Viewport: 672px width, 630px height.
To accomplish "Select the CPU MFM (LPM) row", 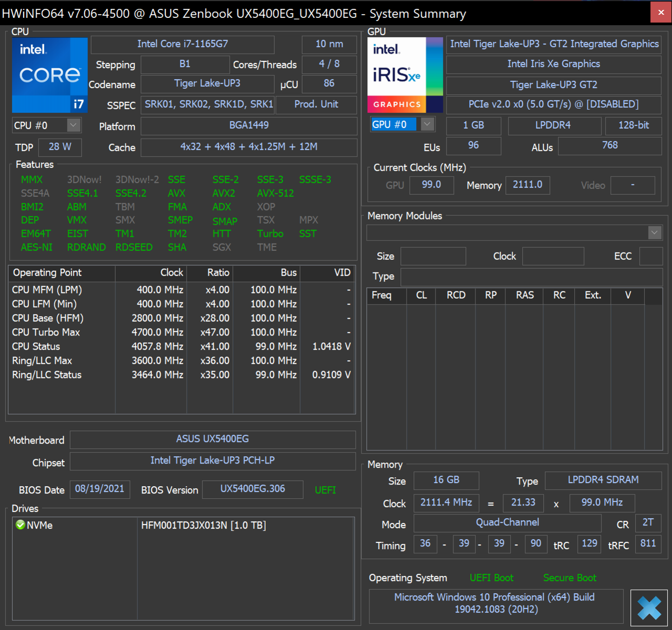I will tap(181, 290).
